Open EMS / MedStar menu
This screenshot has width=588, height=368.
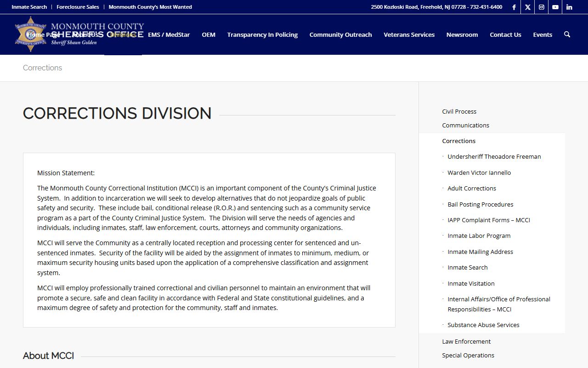tap(169, 34)
